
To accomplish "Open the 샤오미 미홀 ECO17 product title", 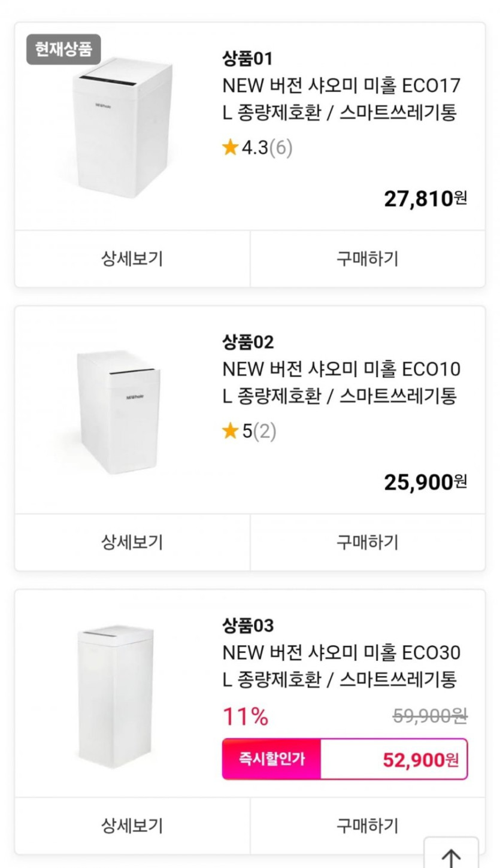I will coord(341,99).
